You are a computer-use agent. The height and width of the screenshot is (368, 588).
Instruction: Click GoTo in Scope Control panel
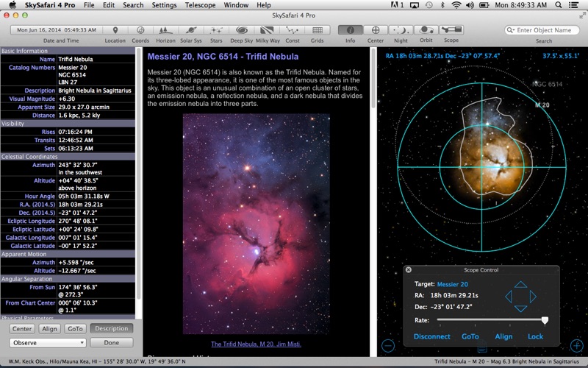[470, 336]
